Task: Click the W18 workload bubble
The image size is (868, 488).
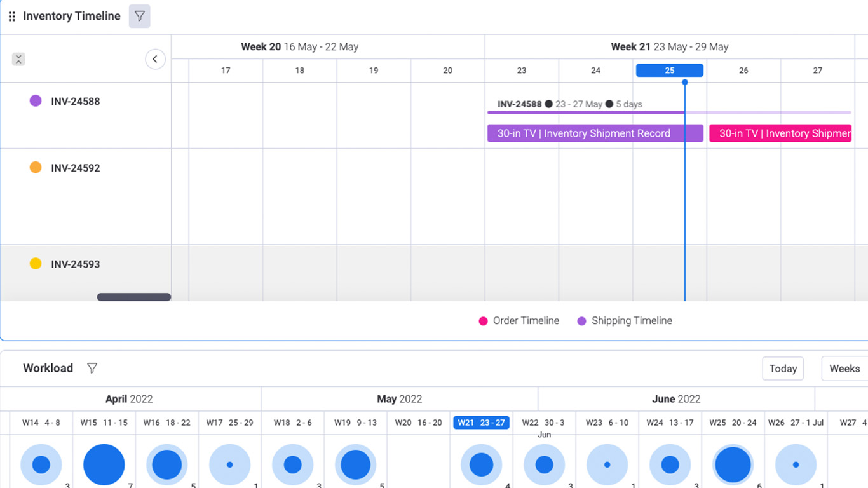Action: click(x=293, y=464)
